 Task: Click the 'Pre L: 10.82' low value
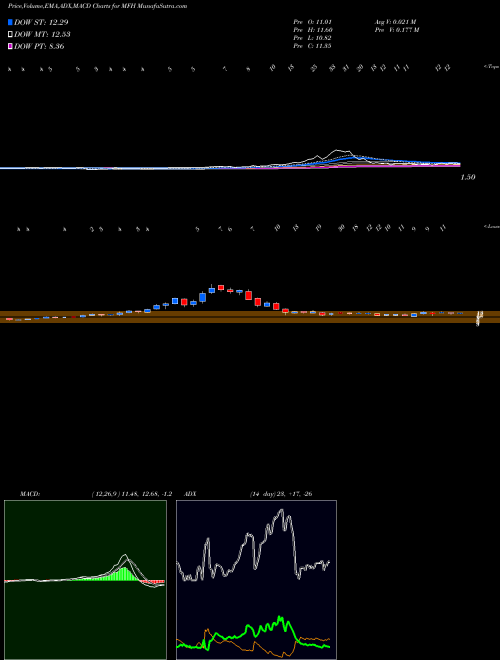click(x=312, y=37)
